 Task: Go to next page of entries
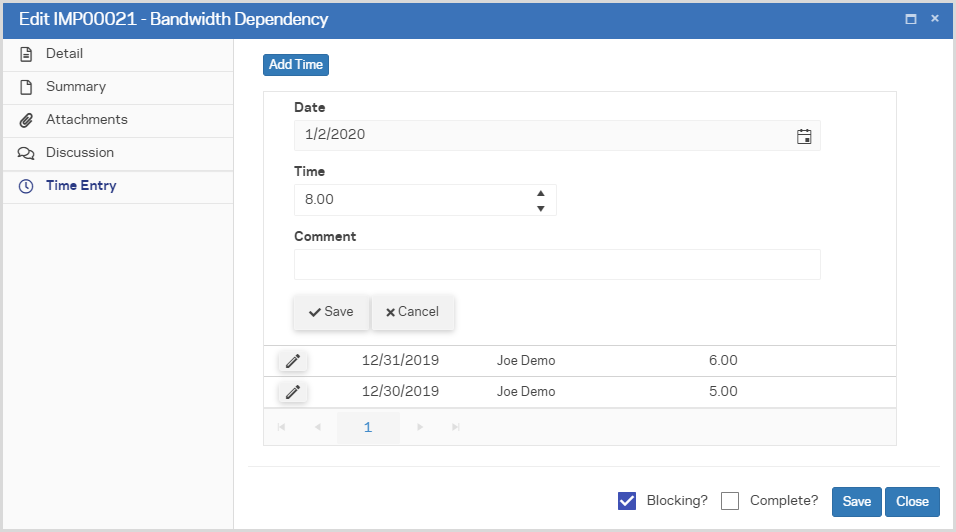click(x=420, y=427)
